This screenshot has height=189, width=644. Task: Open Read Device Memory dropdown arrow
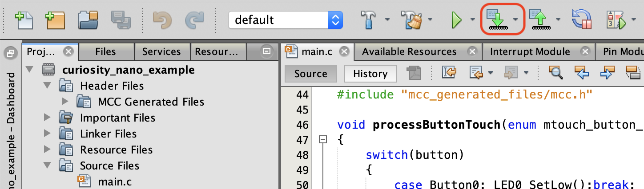point(558,20)
